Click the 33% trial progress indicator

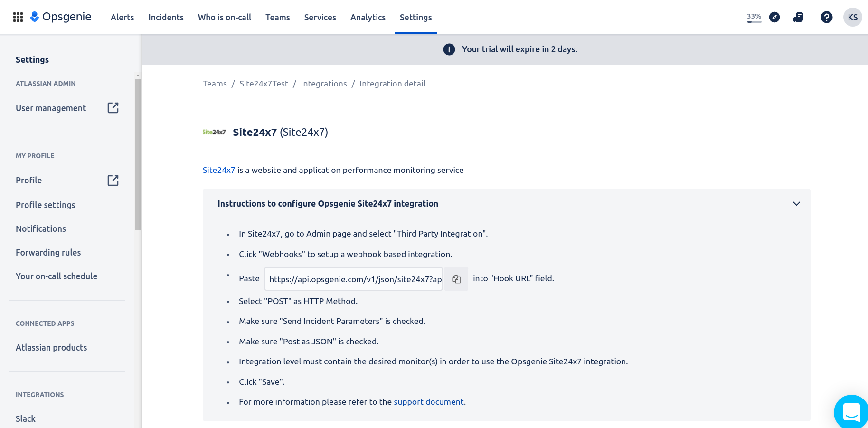[754, 17]
